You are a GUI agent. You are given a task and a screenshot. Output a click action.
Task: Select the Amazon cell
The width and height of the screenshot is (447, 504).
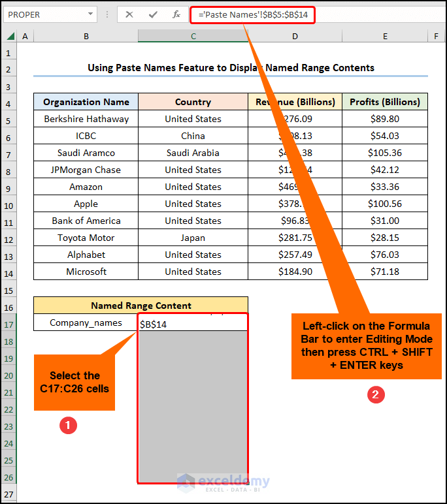click(86, 187)
